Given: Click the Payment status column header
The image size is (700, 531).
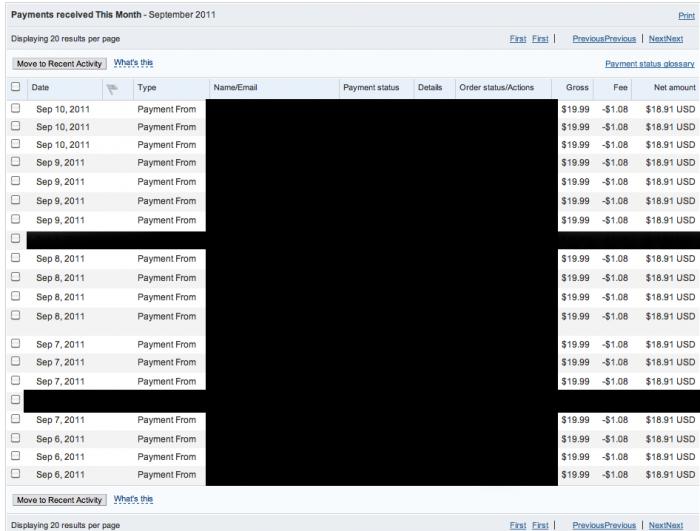Looking at the screenshot, I should (371, 88).
